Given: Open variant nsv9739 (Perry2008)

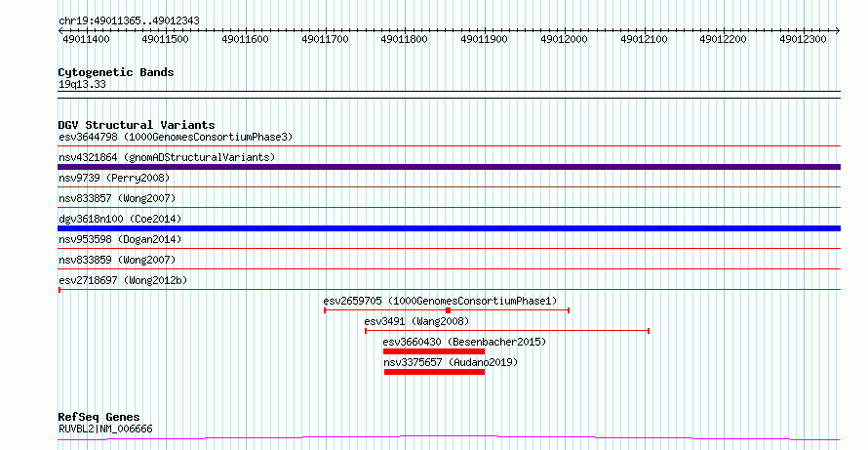Looking at the screenshot, I should click(x=114, y=178).
